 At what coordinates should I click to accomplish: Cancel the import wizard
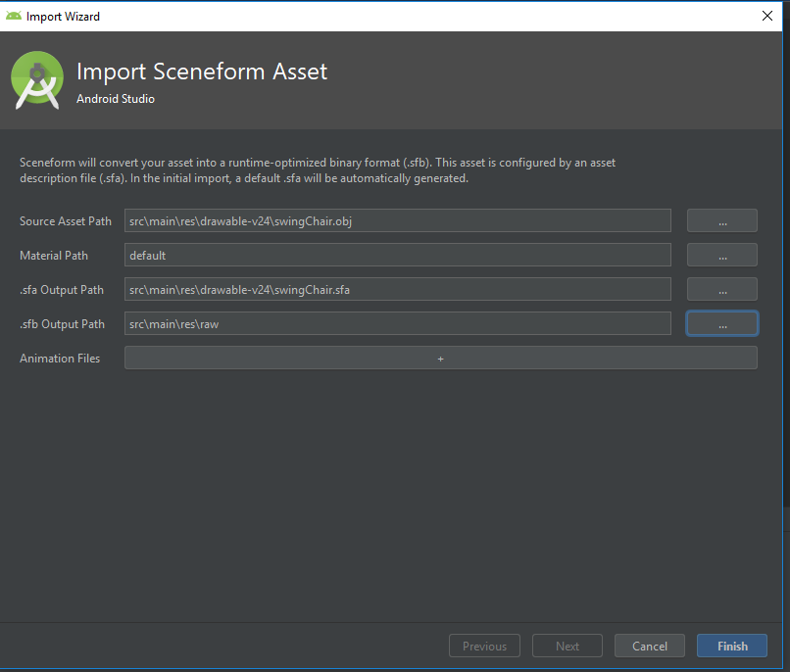(650, 646)
